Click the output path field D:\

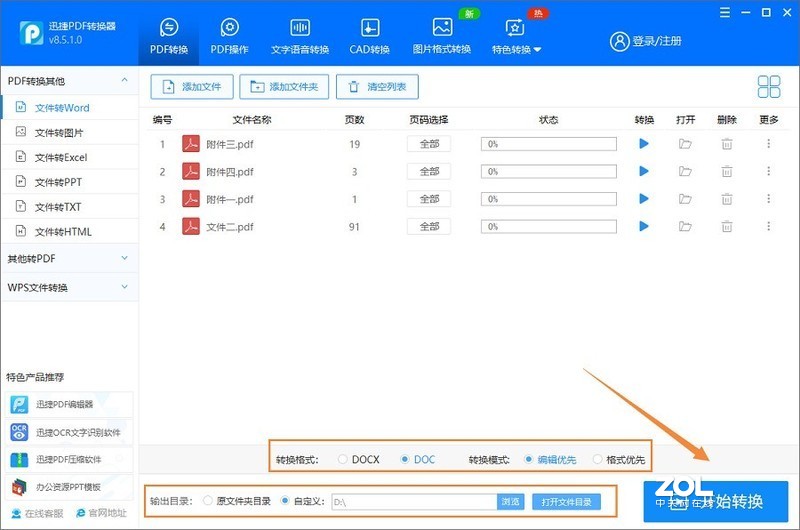[x=414, y=501]
